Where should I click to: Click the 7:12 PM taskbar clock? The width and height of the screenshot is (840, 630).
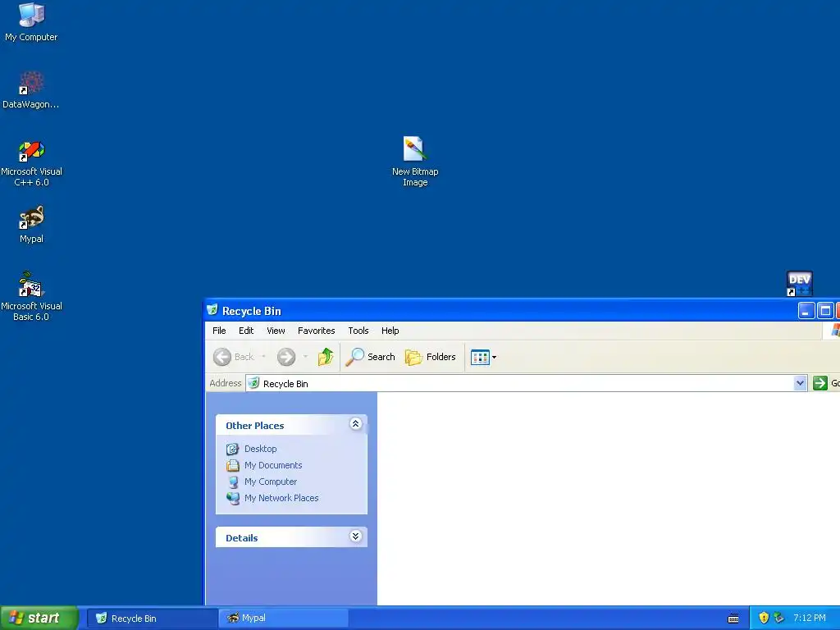(x=810, y=618)
